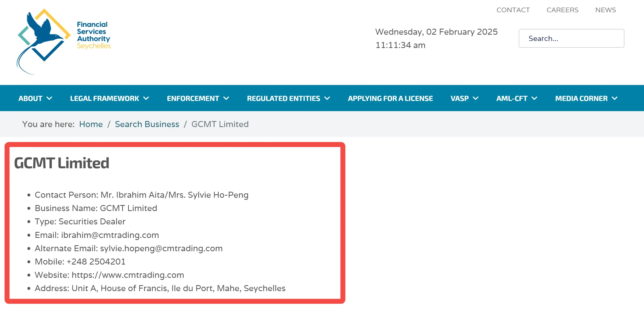Viewport: 644px width, 312px height.
Task: Click the website https://www.cmtrading.com
Action: click(128, 275)
